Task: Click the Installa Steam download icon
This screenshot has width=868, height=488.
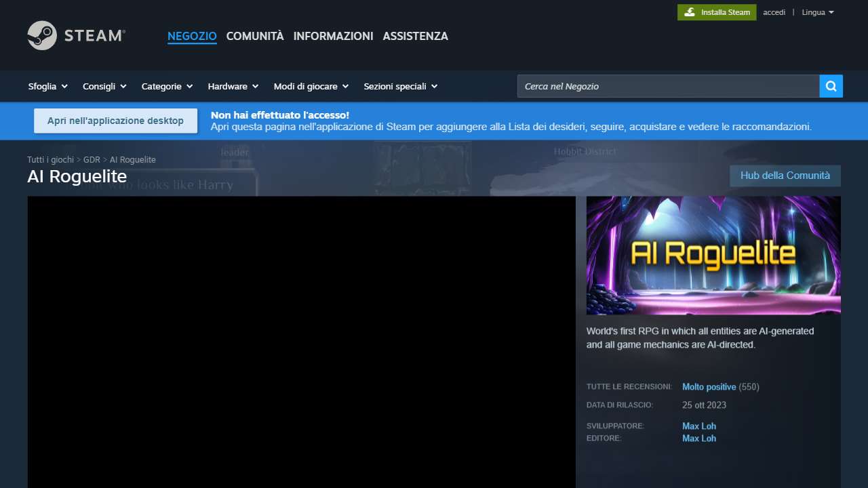Action: [x=690, y=12]
